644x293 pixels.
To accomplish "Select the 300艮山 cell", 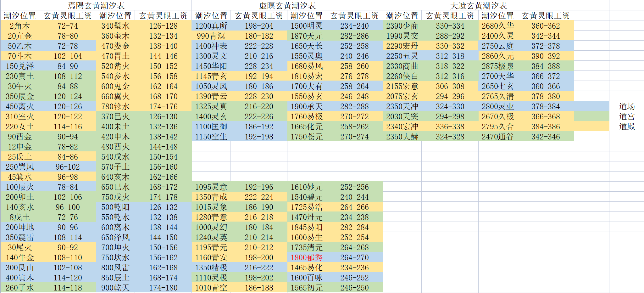I will (x=20, y=267).
